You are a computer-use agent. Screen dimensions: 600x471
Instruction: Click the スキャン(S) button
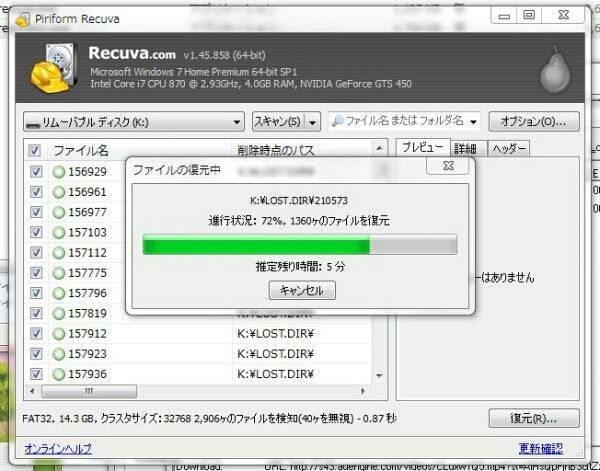pos(279,122)
